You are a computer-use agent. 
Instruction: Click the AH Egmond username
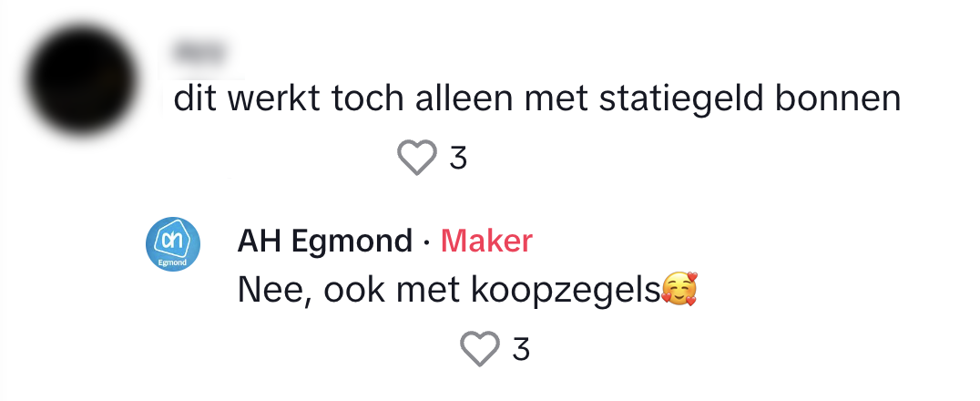tap(324, 242)
